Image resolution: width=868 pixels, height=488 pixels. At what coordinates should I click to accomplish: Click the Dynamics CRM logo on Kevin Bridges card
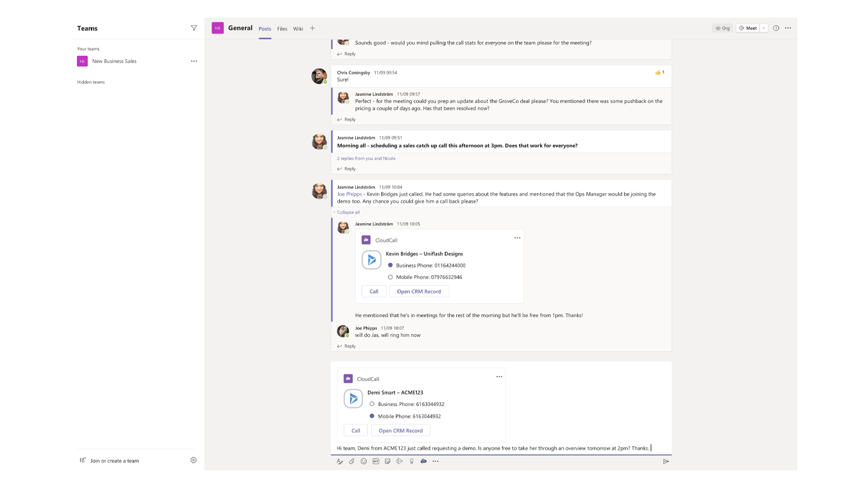pos(372,260)
